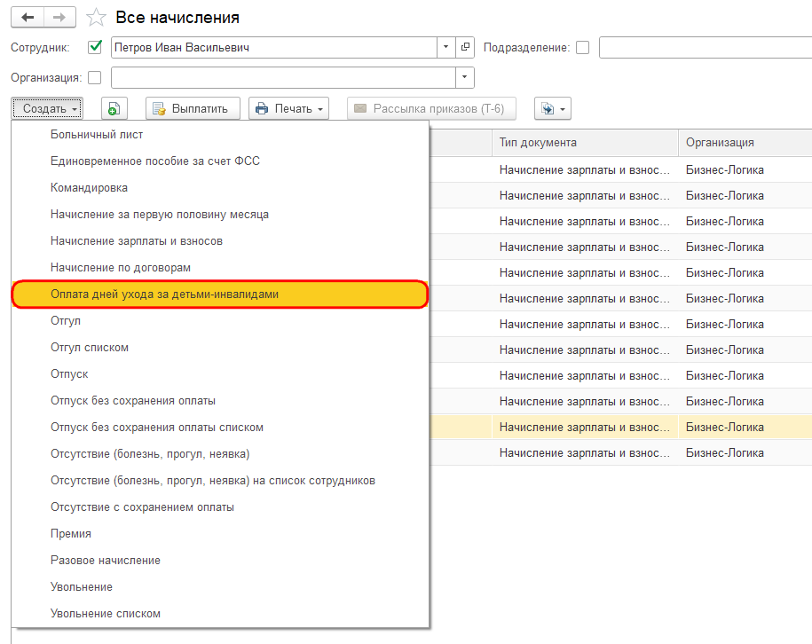Pick Отсутствие с сохранением оплаты

[220, 507]
